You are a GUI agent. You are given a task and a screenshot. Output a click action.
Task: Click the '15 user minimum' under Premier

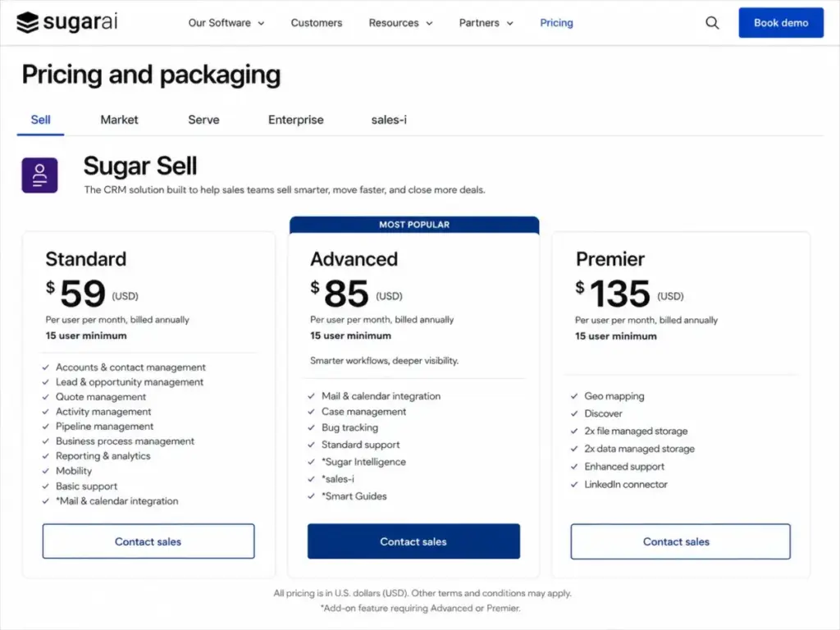pyautogui.click(x=615, y=336)
